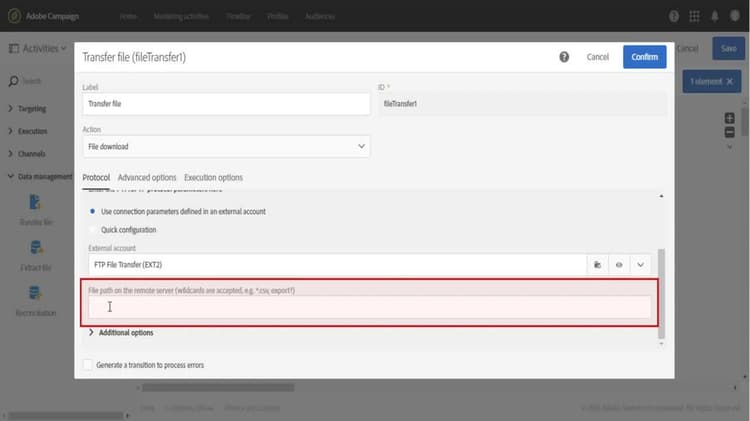Viewport: 750px width, 421px height.
Task: Open the Marketing activities menu
Action: (x=181, y=16)
